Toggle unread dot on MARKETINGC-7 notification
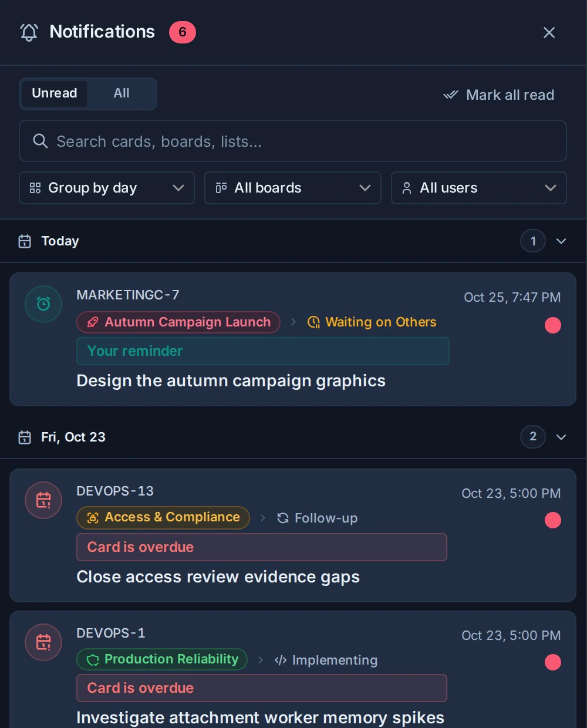Viewport: 587px width, 728px height. (553, 325)
